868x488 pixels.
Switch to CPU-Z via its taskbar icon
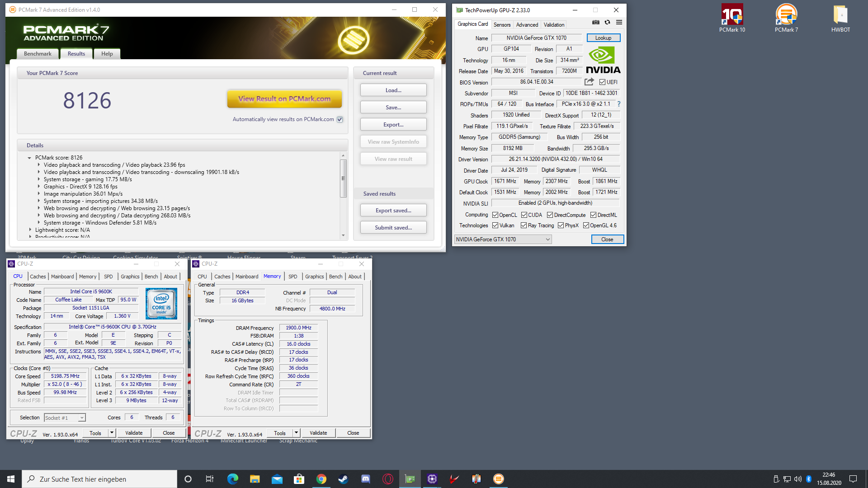[x=432, y=479]
